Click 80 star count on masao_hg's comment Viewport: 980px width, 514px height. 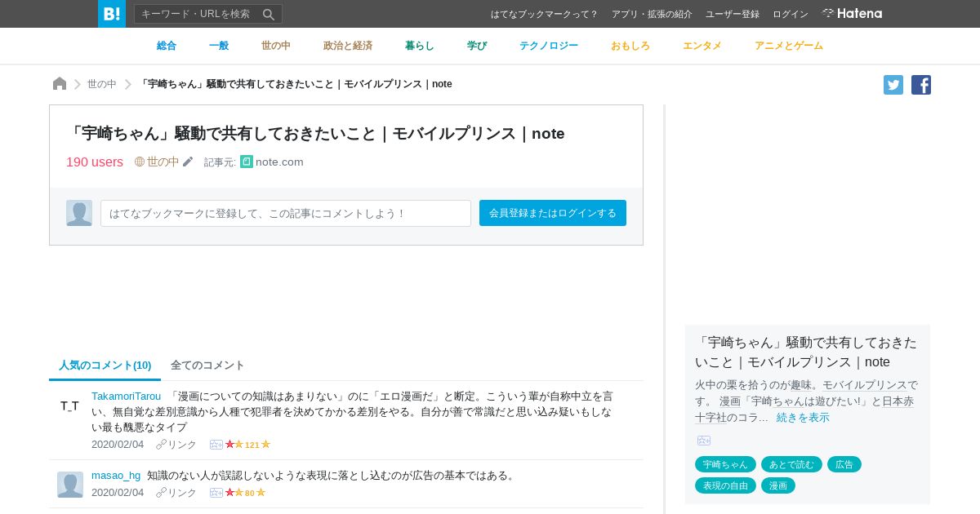pyautogui.click(x=250, y=493)
